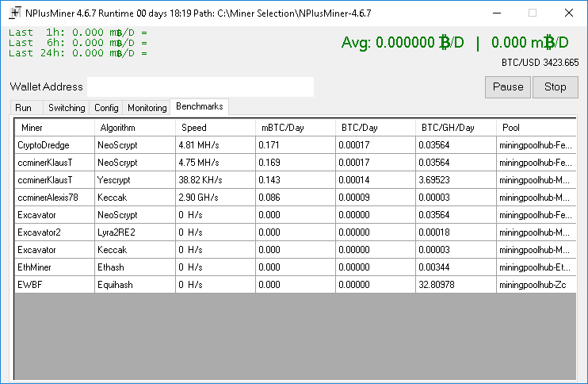Click the 0.143 mBTC/Day value
The image size is (588, 384).
[296, 180]
